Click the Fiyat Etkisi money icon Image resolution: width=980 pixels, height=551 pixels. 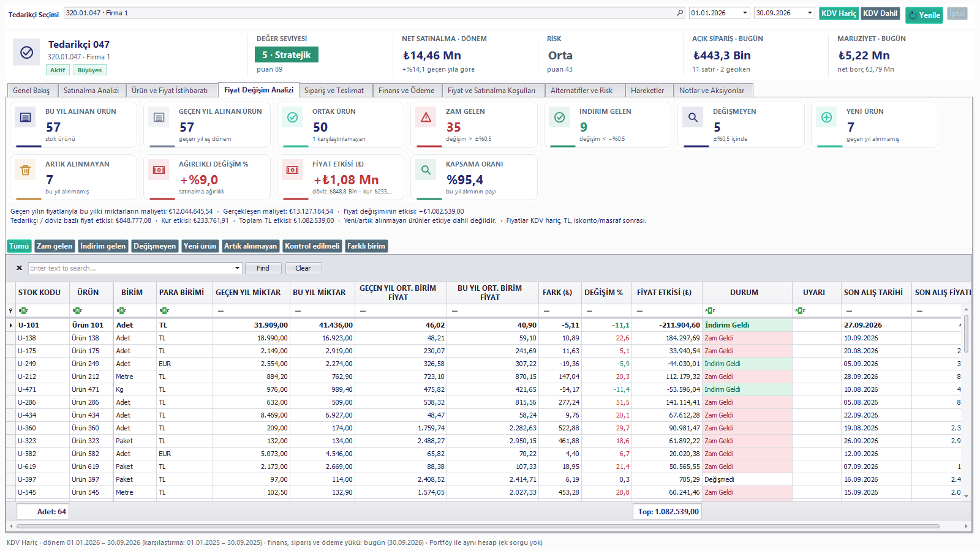tap(292, 170)
